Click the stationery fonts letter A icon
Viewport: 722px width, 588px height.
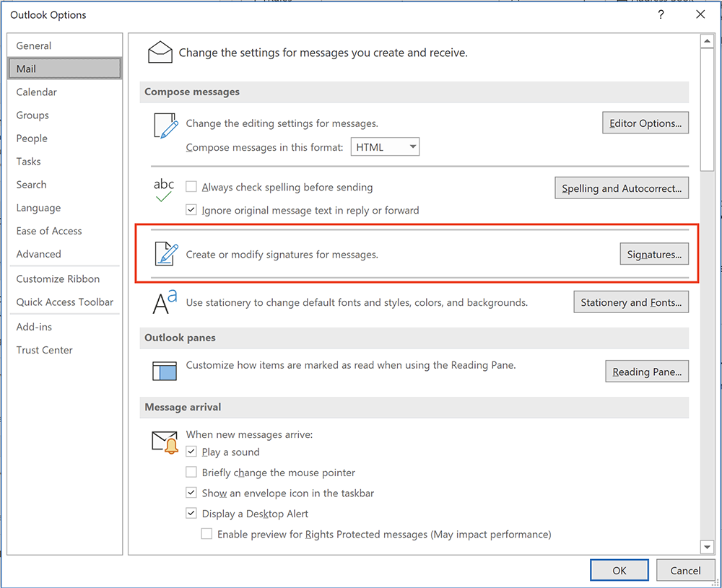pos(164,302)
